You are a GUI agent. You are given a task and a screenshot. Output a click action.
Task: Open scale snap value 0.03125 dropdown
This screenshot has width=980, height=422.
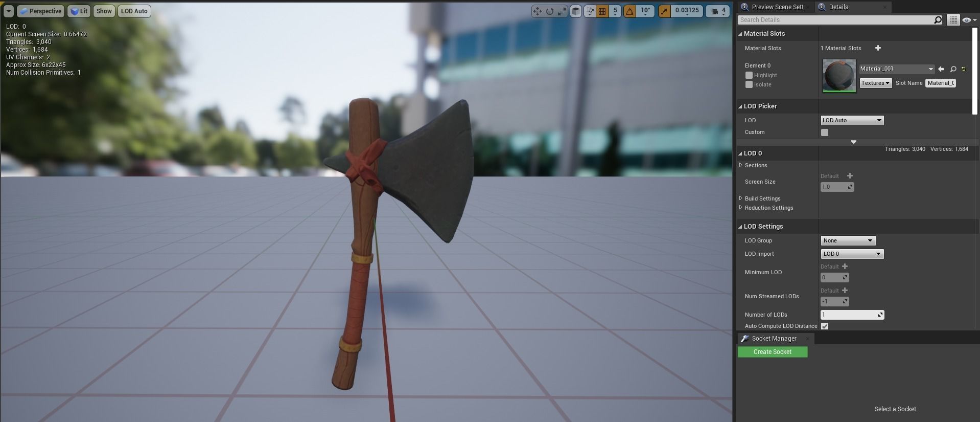687,11
